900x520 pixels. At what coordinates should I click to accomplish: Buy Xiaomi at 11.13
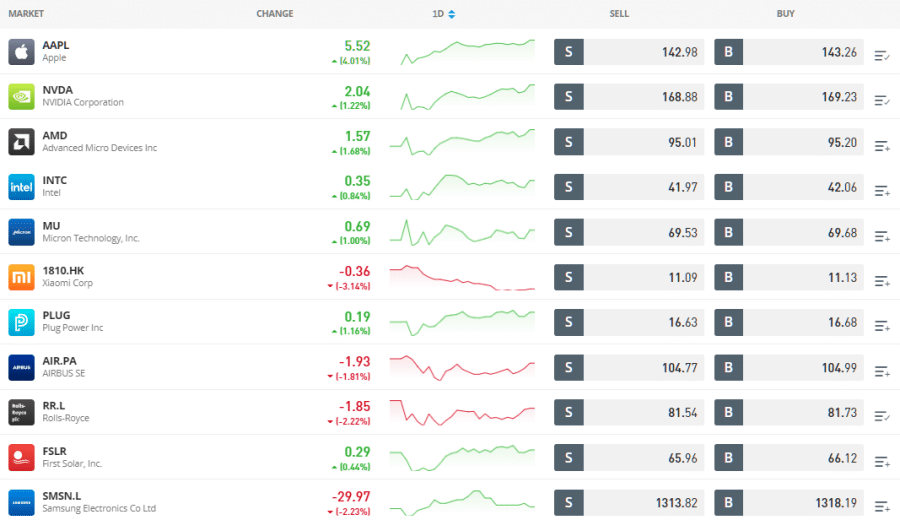(789, 277)
